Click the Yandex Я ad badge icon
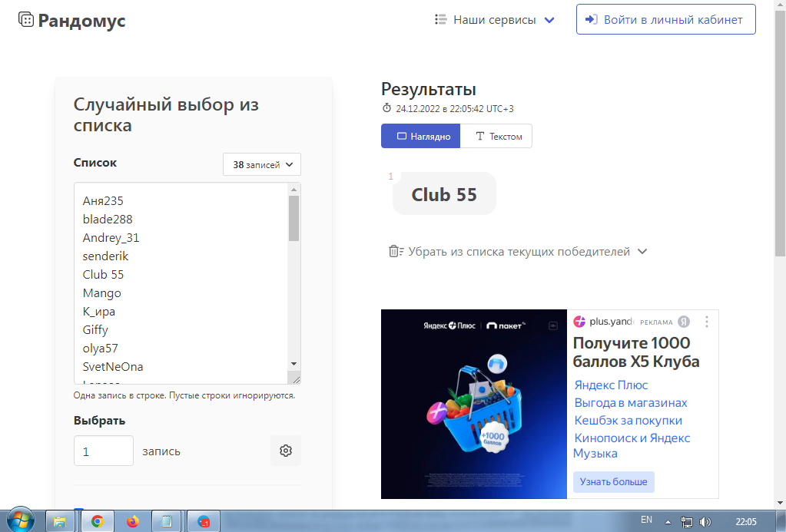 [684, 322]
